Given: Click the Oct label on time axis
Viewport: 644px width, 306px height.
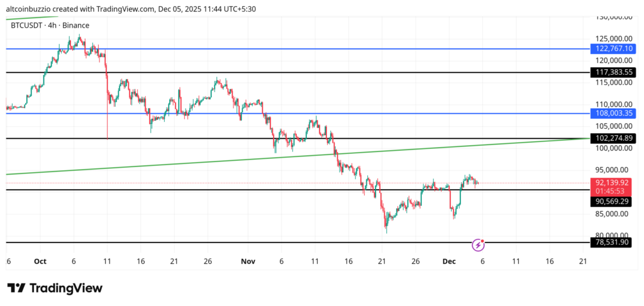Looking at the screenshot, I should 40,261.
